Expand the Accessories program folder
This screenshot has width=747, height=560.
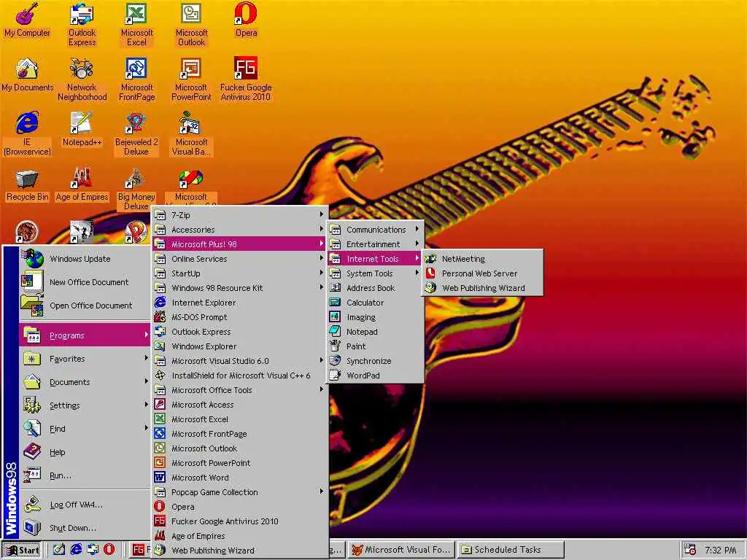[x=239, y=230]
